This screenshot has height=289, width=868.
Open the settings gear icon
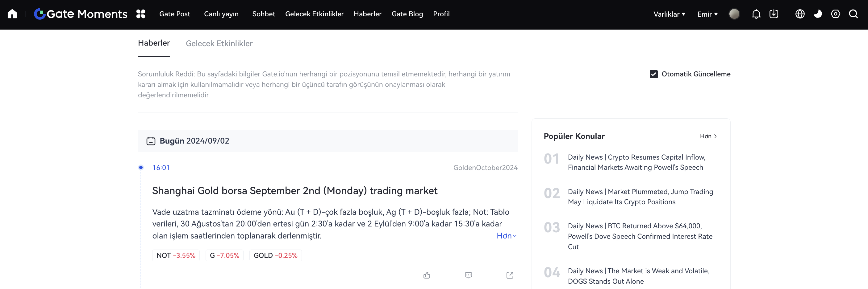pyautogui.click(x=835, y=14)
